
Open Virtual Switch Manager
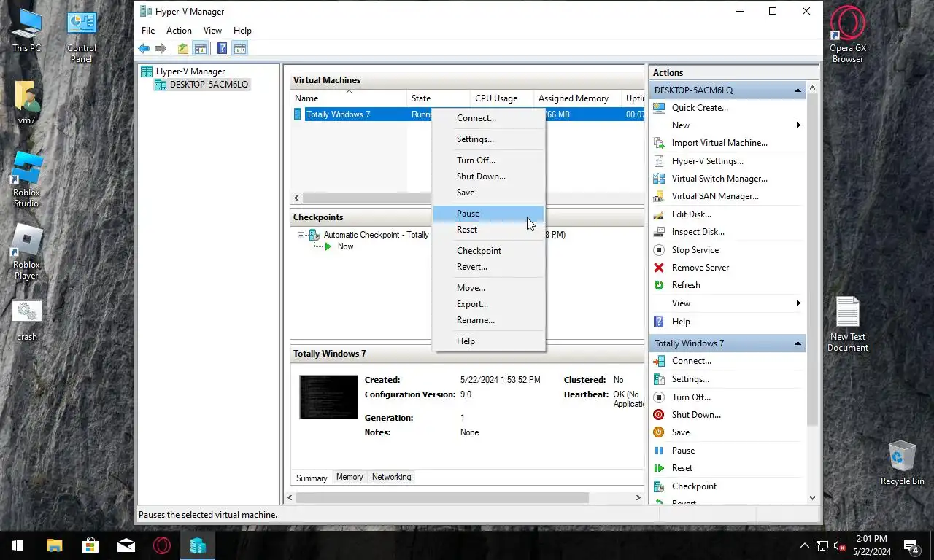coord(719,179)
